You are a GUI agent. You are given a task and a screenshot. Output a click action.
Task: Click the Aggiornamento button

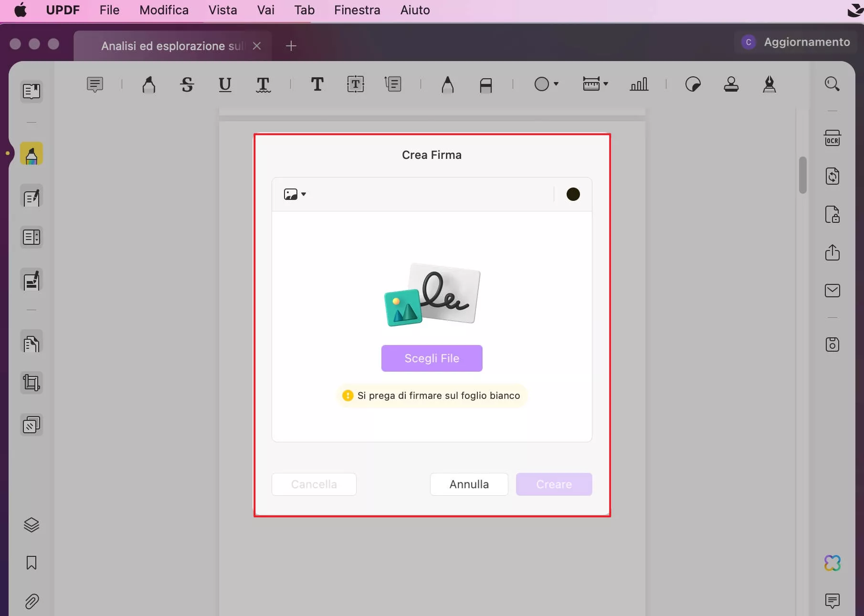[x=796, y=42]
